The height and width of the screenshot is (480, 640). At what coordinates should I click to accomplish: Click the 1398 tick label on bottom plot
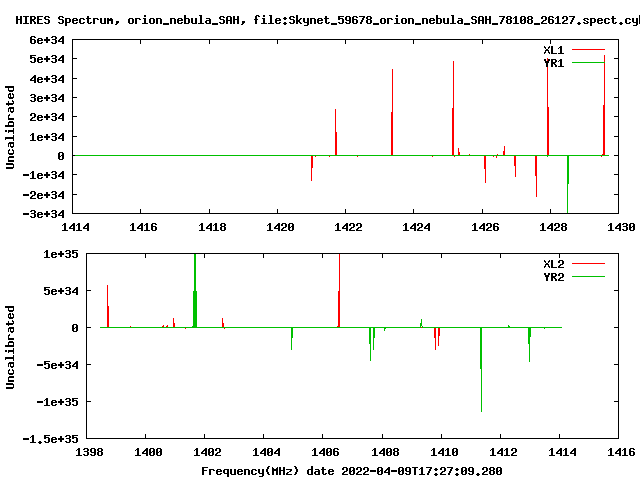pos(89,452)
